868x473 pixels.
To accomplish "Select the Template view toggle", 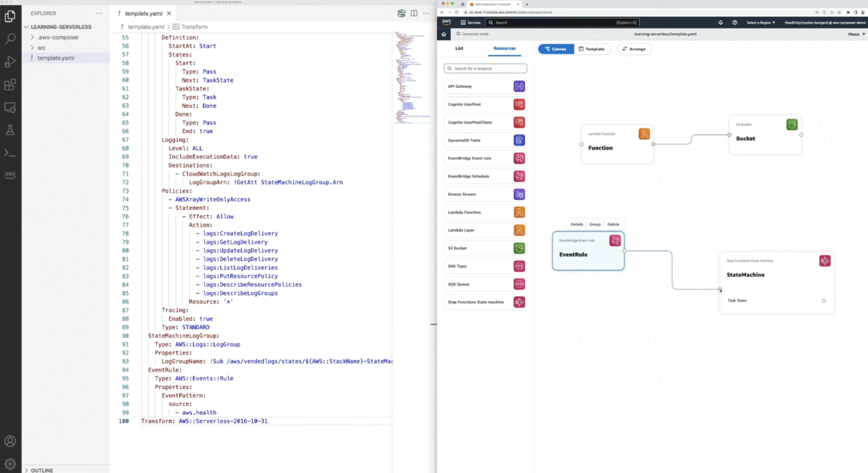I will point(592,49).
